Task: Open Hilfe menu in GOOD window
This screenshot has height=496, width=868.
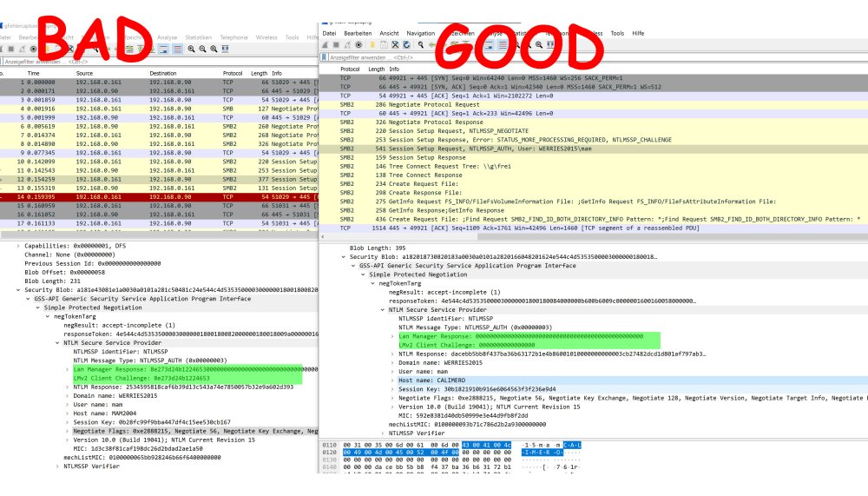Action: [x=638, y=33]
